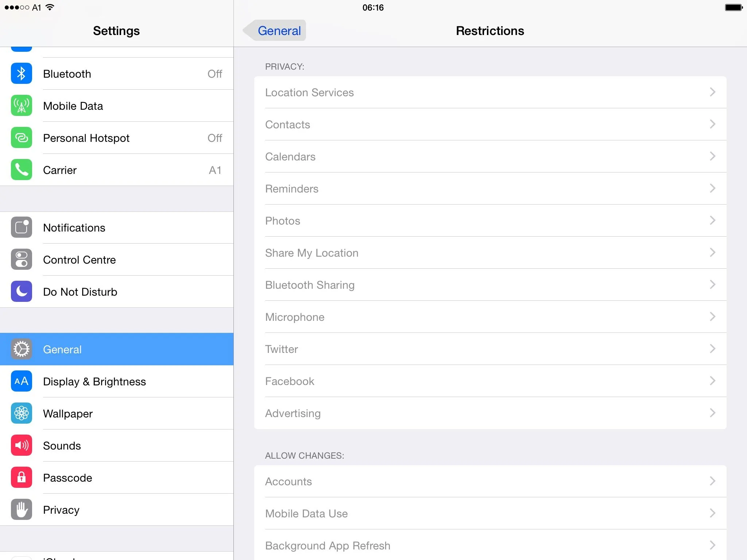This screenshot has height=560, width=747.
Task: Tap the Bluetooth icon in sidebar
Action: [x=22, y=74]
